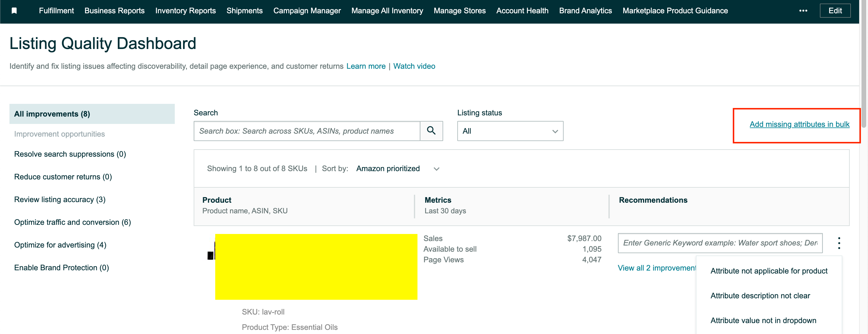Click the SKU search input box
This screenshot has width=868, height=334.
coord(307,131)
